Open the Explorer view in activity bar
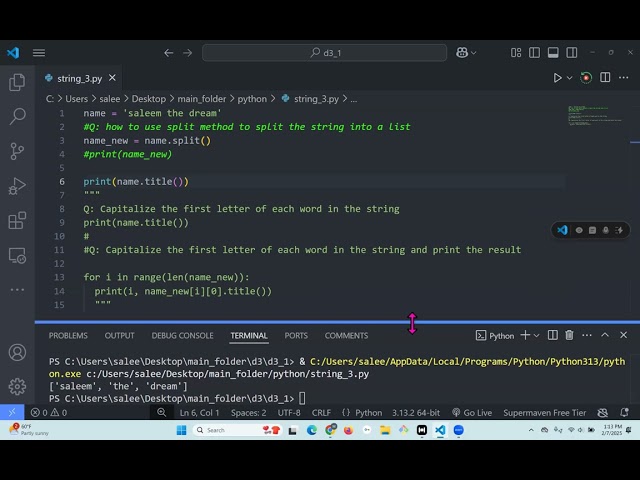 click(x=17, y=83)
